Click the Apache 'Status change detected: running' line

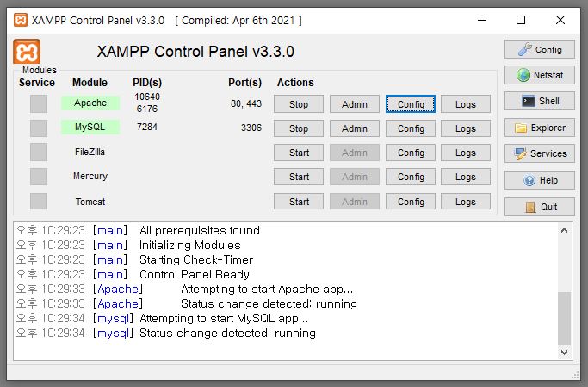[x=269, y=303]
